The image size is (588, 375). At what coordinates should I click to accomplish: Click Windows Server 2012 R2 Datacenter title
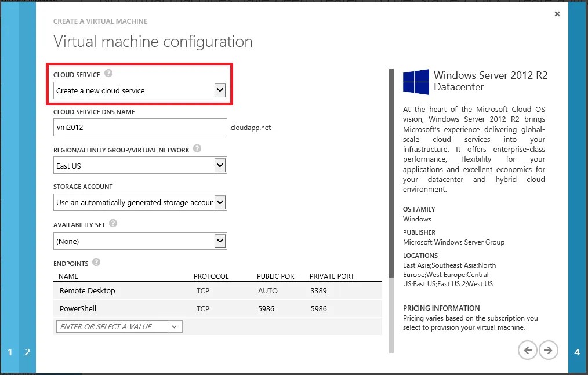(491, 81)
